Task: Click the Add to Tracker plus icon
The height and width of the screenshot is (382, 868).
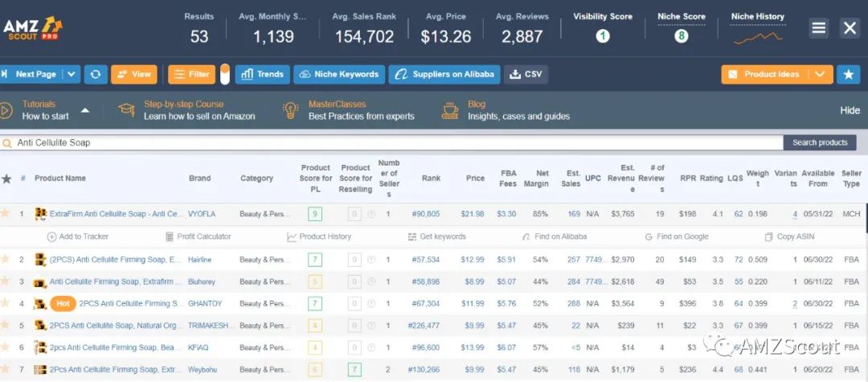Action: 51,236
